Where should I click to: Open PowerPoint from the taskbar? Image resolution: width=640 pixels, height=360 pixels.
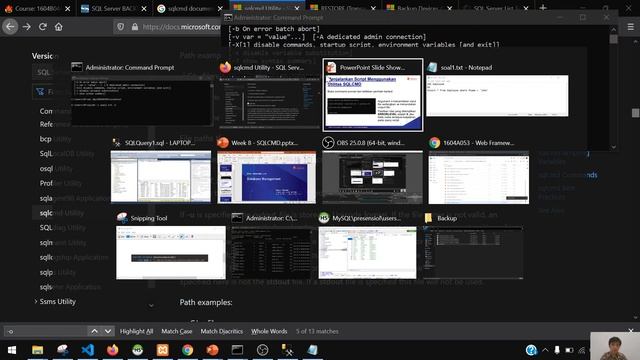tap(212, 350)
